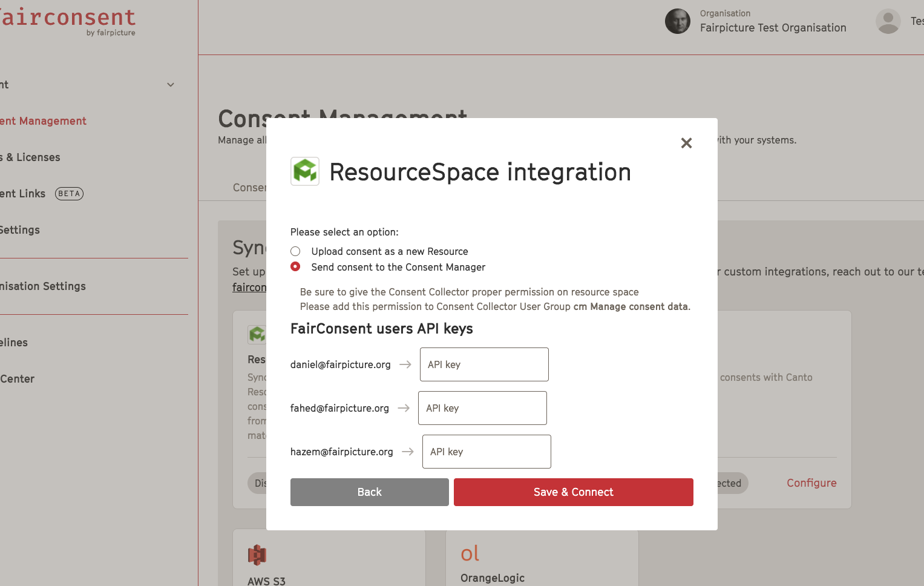Click fahed@fairpicture.org email label

[339, 408]
